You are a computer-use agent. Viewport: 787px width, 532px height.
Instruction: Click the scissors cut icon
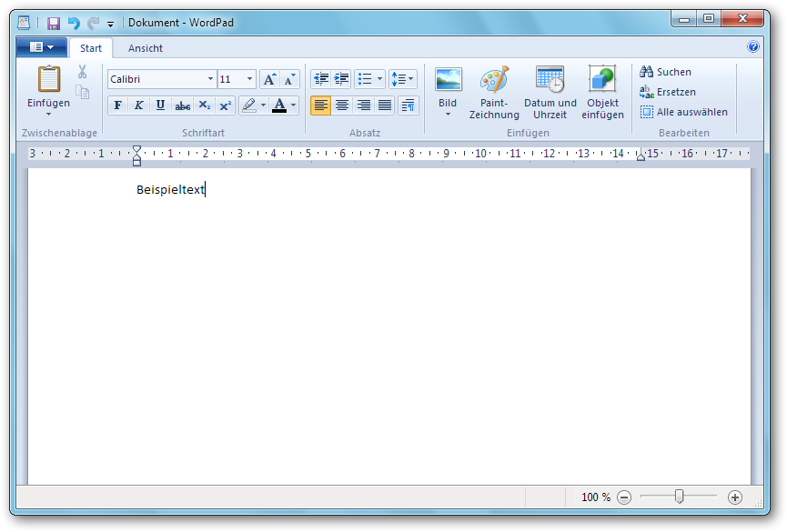coord(82,72)
